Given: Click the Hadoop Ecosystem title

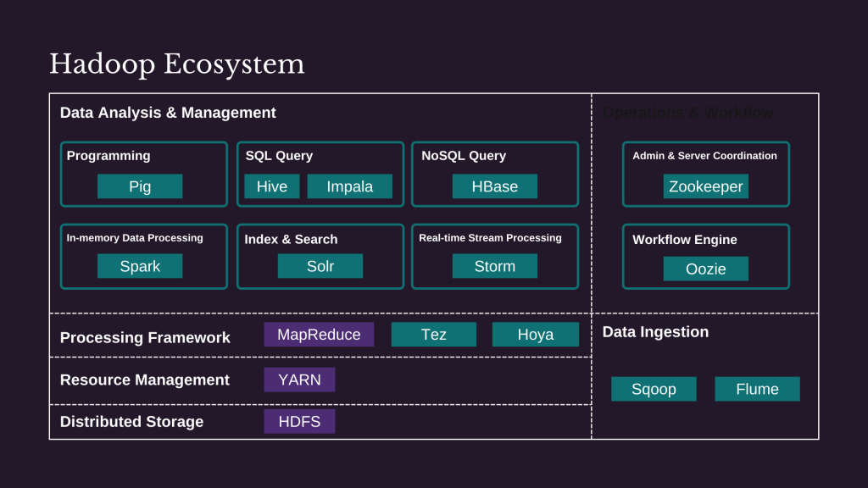Looking at the screenshot, I should coord(176,64).
